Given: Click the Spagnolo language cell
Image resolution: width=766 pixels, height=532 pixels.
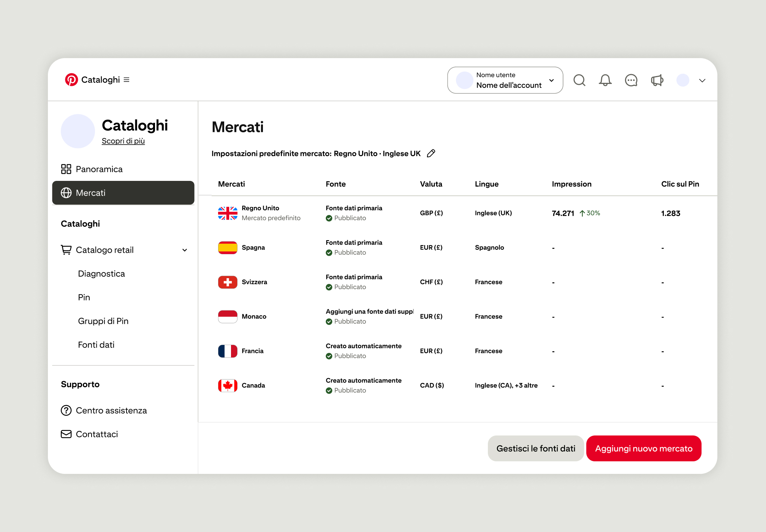Looking at the screenshot, I should click(489, 248).
